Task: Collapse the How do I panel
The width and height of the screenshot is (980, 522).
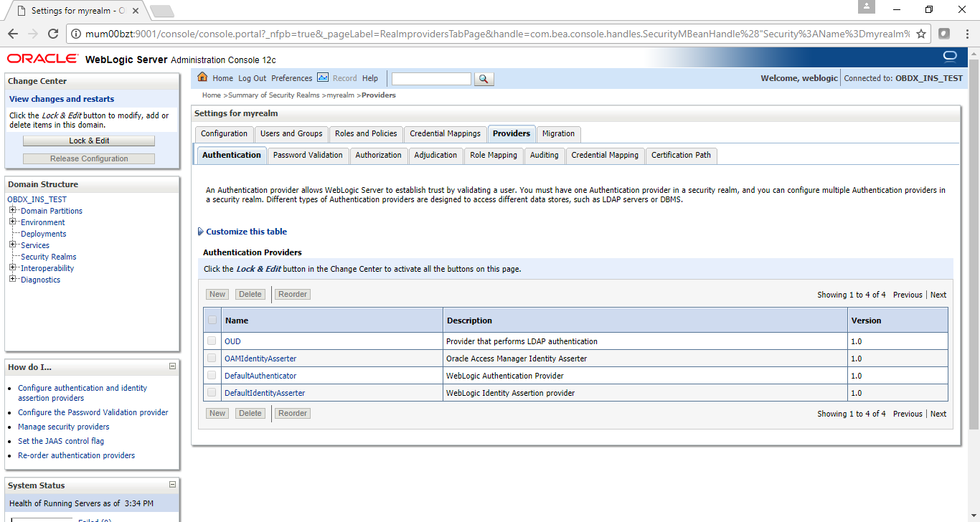Action: click(172, 366)
